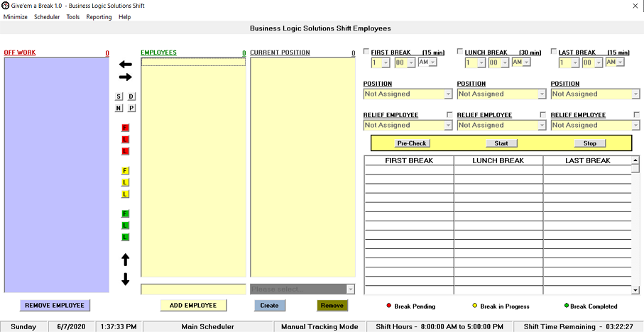Screen dimensions: 644x332
Task: Click the Pre-Check button
Action: point(412,143)
